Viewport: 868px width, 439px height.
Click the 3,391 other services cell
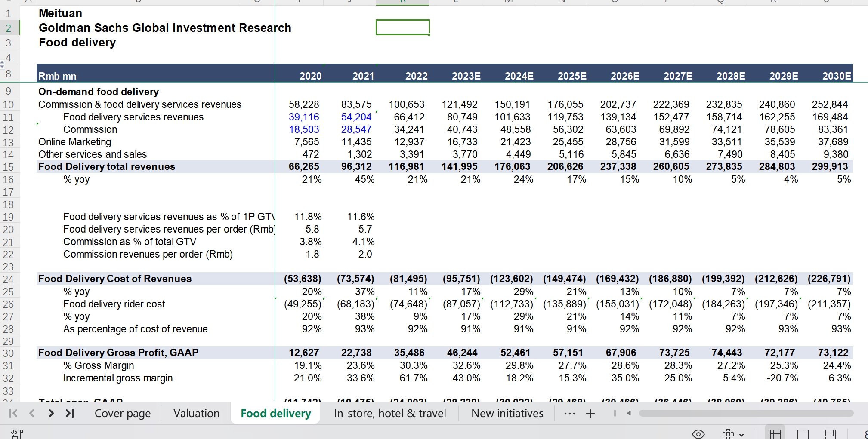tap(410, 154)
